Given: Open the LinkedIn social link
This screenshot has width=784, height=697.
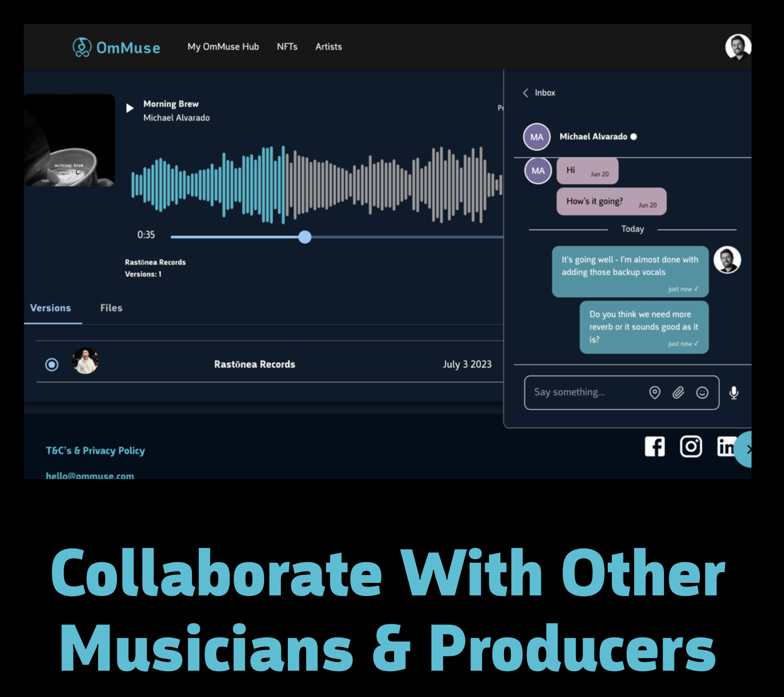Looking at the screenshot, I should [x=726, y=446].
